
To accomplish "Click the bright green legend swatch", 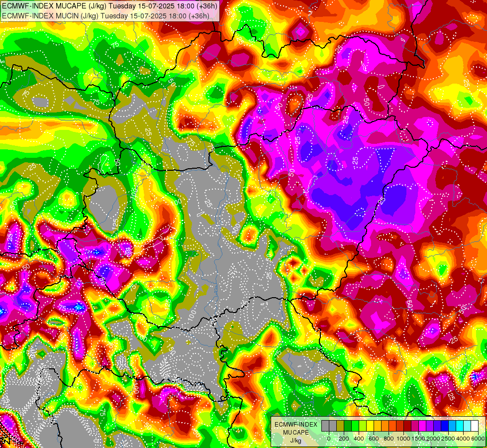I will tap(355, 426).
